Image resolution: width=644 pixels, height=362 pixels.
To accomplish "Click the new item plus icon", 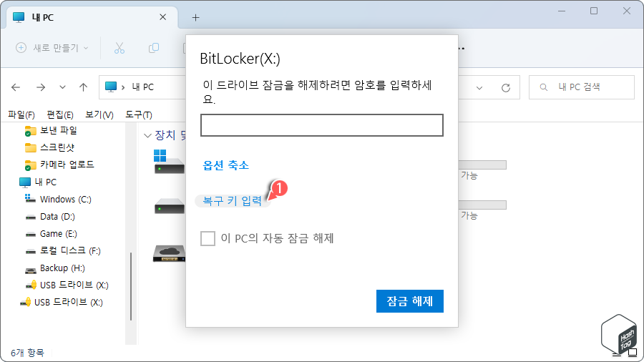I will pos(21,48).
